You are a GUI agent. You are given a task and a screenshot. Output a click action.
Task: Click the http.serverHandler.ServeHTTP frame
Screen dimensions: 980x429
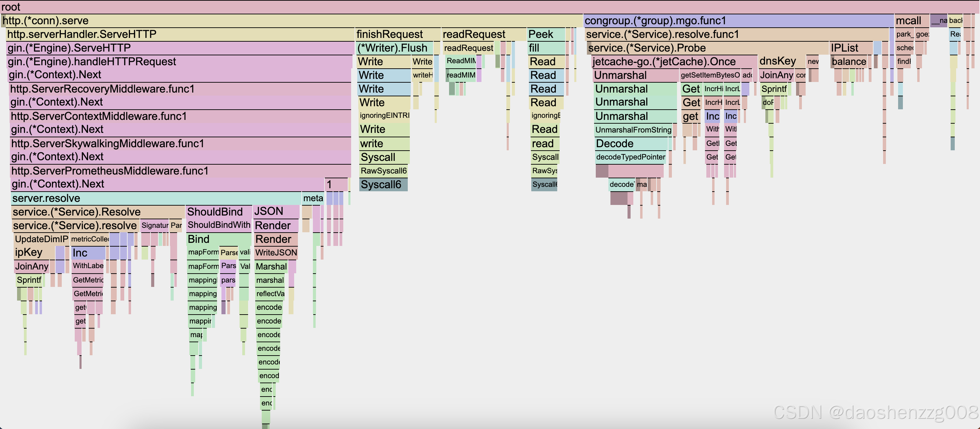point(179,34)
